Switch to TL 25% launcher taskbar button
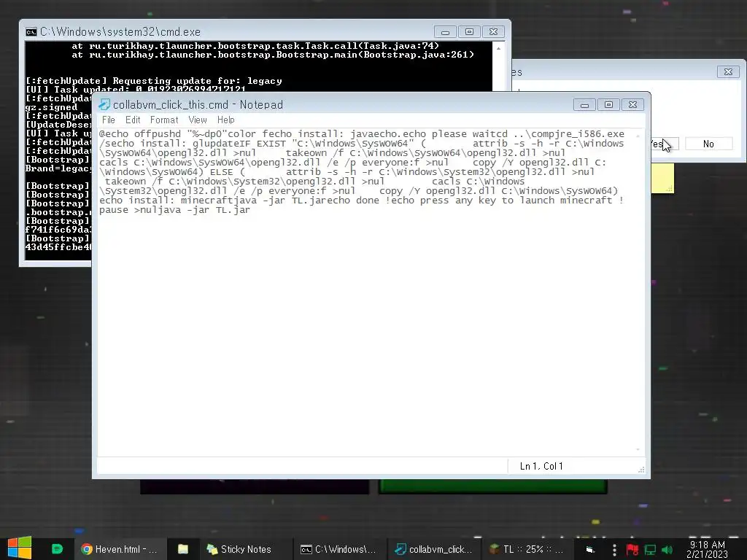 pyautogui.click(x=527, y=549)
